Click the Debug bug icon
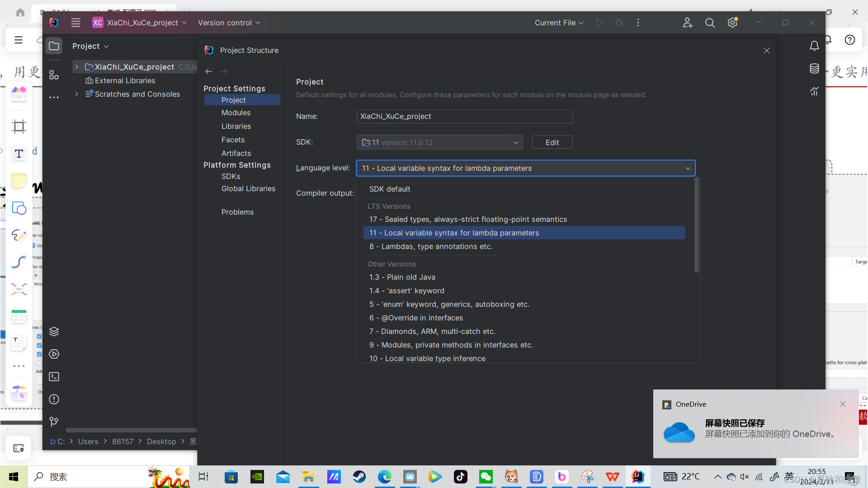This screenshot has width=868, height=488. pyautogui.click(x=619, y=23)
